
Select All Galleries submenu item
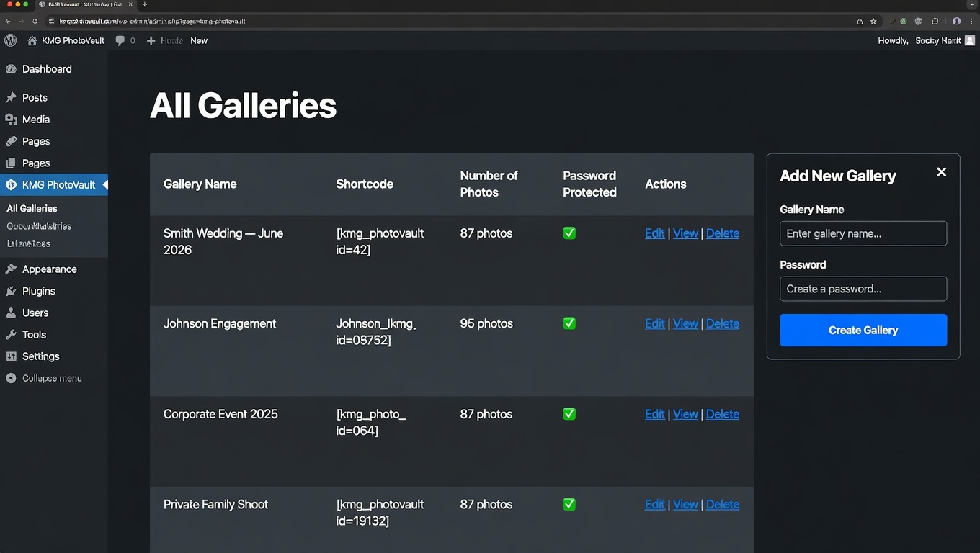(32, 208)
